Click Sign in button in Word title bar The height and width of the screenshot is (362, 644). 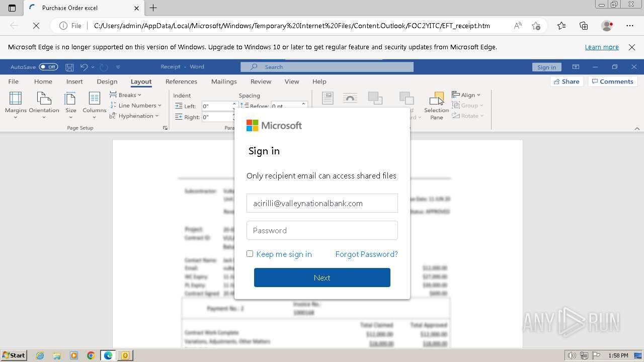click(546, 67)
